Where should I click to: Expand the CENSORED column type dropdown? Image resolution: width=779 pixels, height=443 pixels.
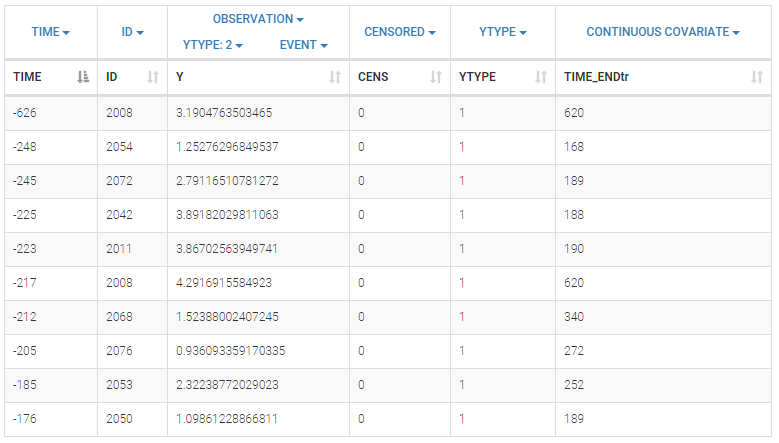[399, 32]
